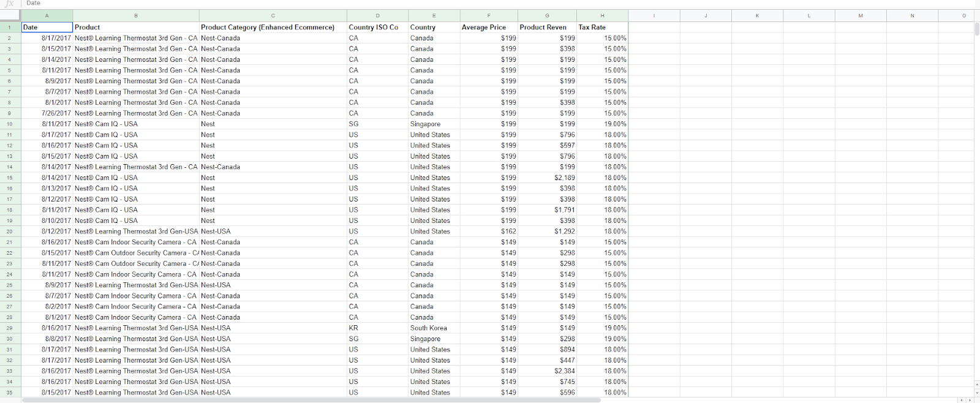
Task: Click the select-all corner box
Action: click(x=10, y=16)
